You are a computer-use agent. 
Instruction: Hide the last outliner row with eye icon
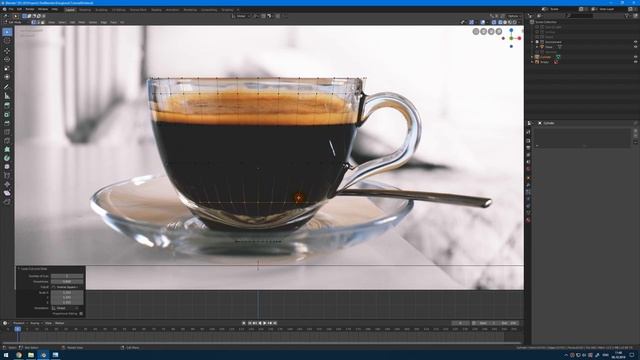tap(635, 62)
